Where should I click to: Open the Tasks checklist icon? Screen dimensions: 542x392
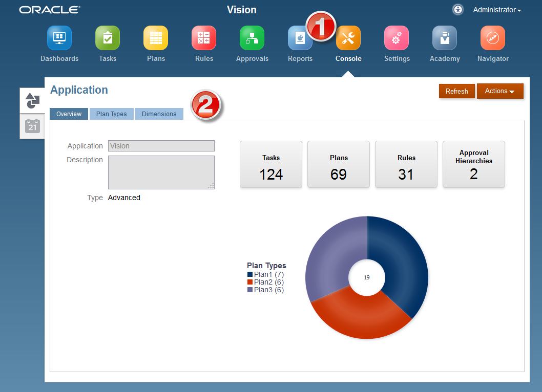(x=108, y=38)
